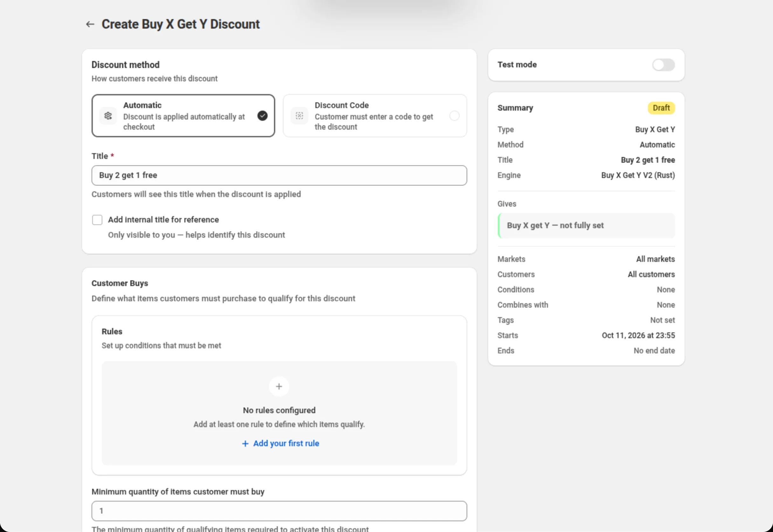Click 'Customers will see this title' helper text
The width and height of the screenshot is (773, 532).
[196, 194]
